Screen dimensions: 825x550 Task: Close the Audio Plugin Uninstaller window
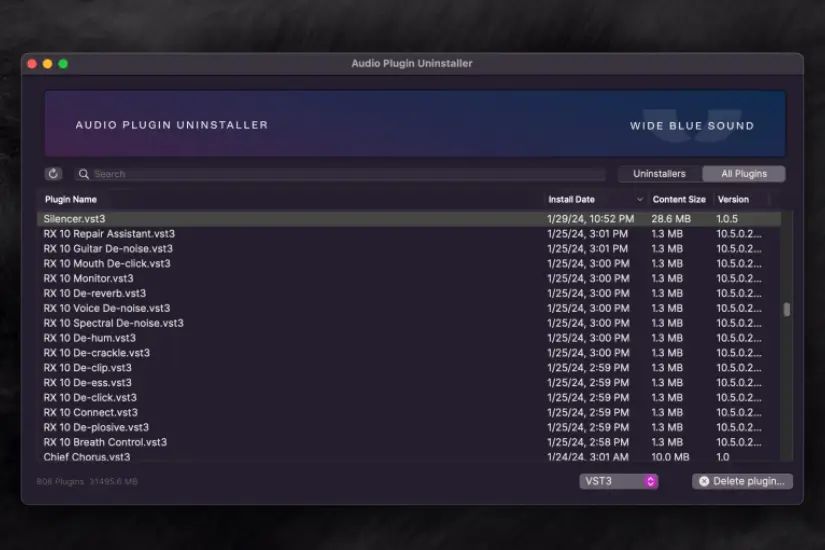pos(32,64)
